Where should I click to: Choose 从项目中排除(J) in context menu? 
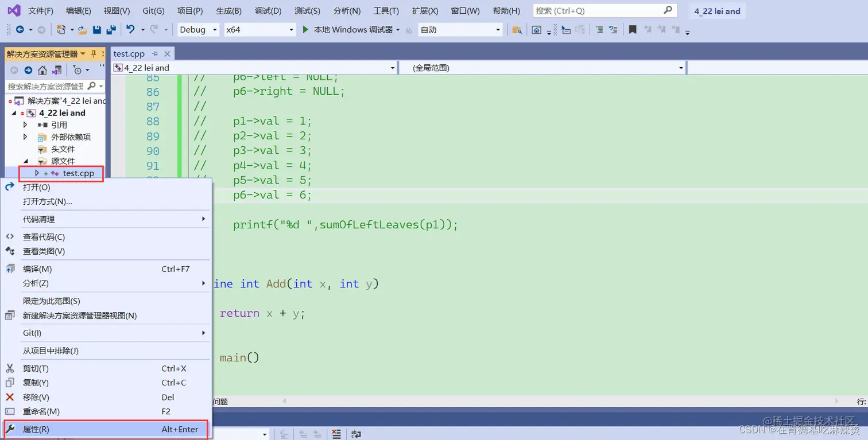pos(107,351)
